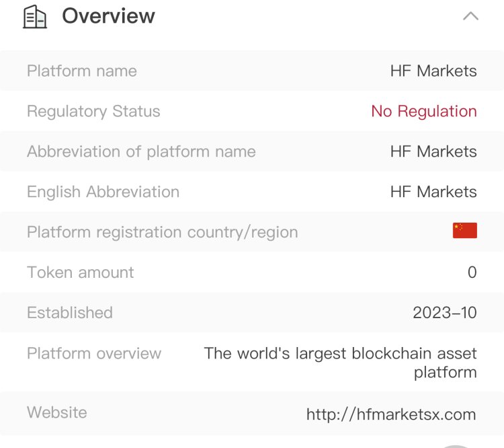Viewport: 504px width, 448px height.
Task: Click HF Markets value in English Abbreviation row
Action: [x=433, y=192]
